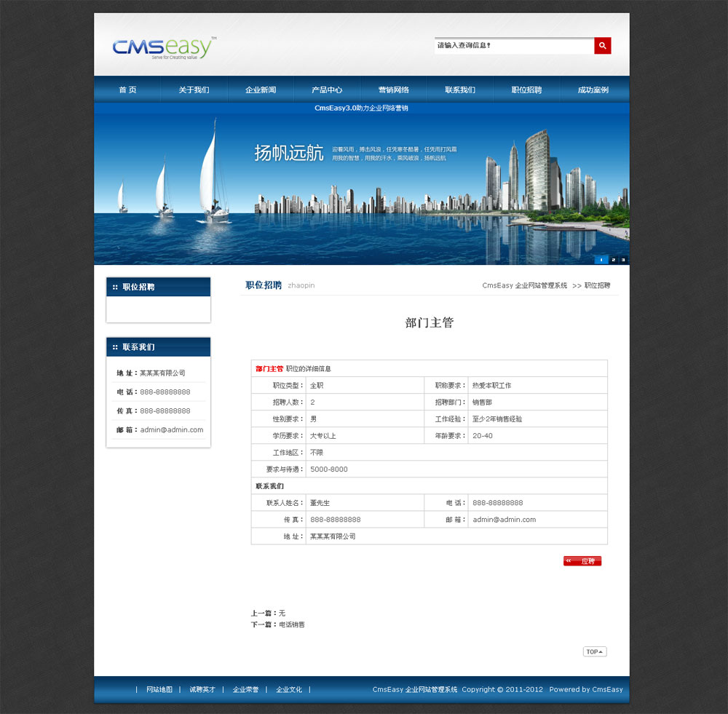Click the CmsEasy 企业网站管理系统 breadcrumb link

(x=524, y=286)
